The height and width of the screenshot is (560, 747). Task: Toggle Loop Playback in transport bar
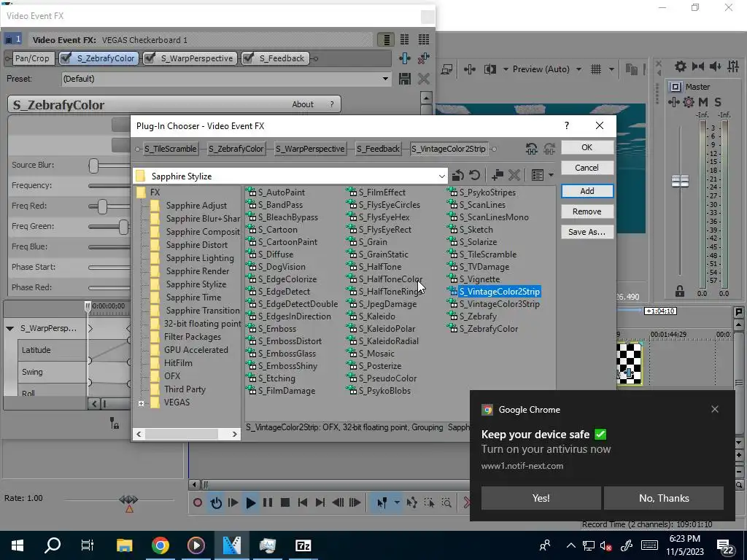click(x=216, y=502)
